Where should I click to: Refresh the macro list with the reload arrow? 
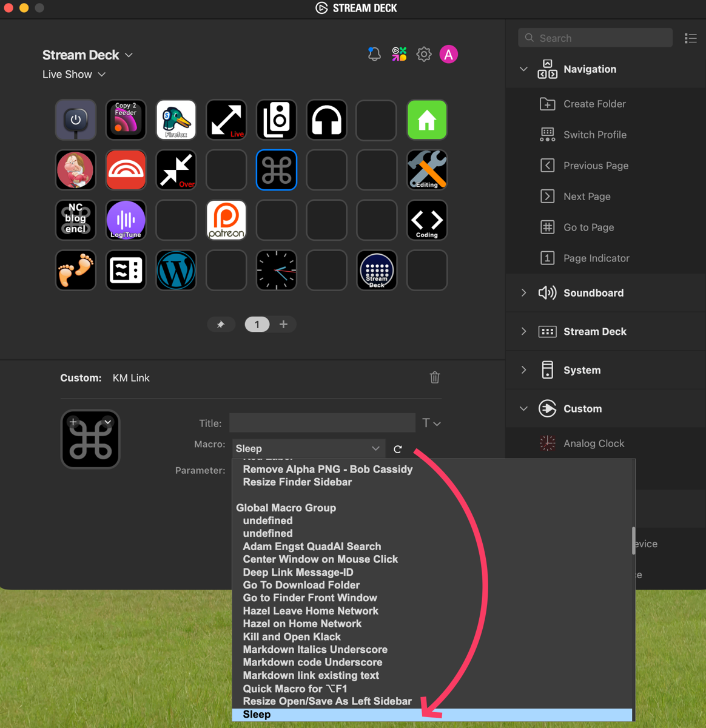pos(397,449)
